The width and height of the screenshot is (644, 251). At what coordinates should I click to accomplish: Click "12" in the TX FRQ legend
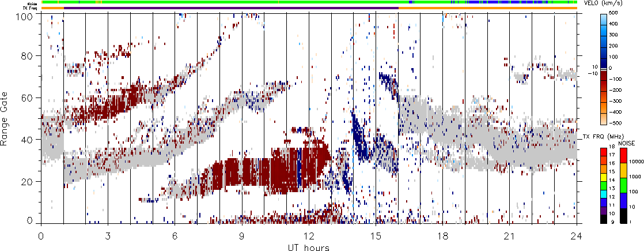pyautogui.click(x=613, y=197)
